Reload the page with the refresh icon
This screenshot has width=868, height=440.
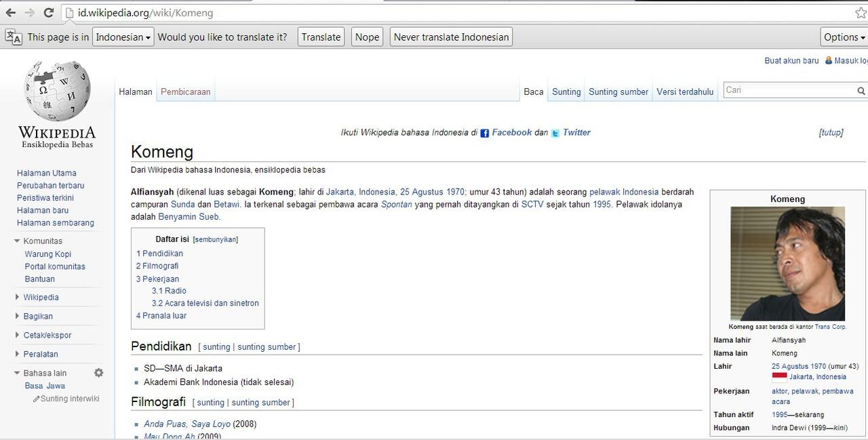(x=49, y=13)
